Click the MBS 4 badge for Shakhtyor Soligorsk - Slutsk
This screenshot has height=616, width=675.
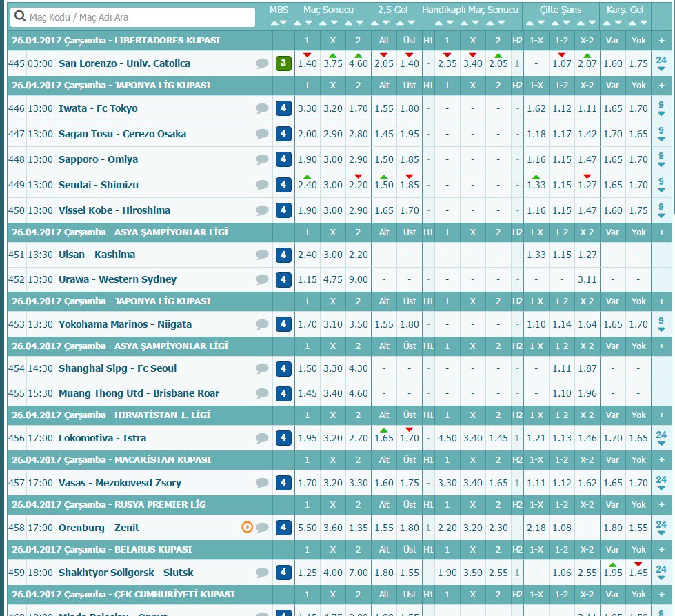(283, 572)
